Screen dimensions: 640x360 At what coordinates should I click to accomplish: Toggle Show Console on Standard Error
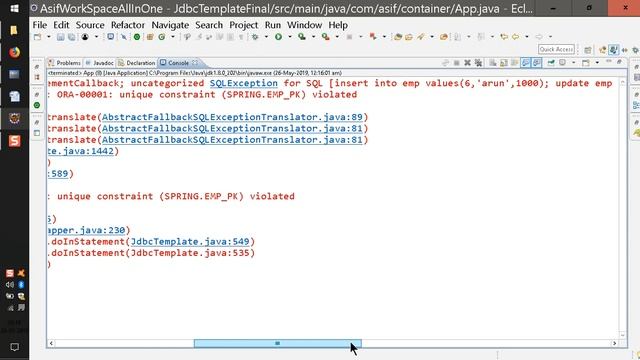(x=537, y=62)
